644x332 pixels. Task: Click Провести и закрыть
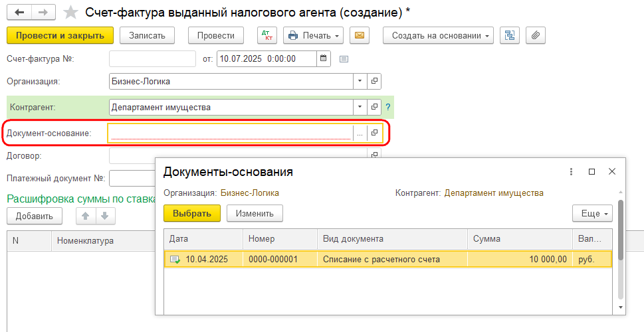pyautogui.click(x=60, y=36)
